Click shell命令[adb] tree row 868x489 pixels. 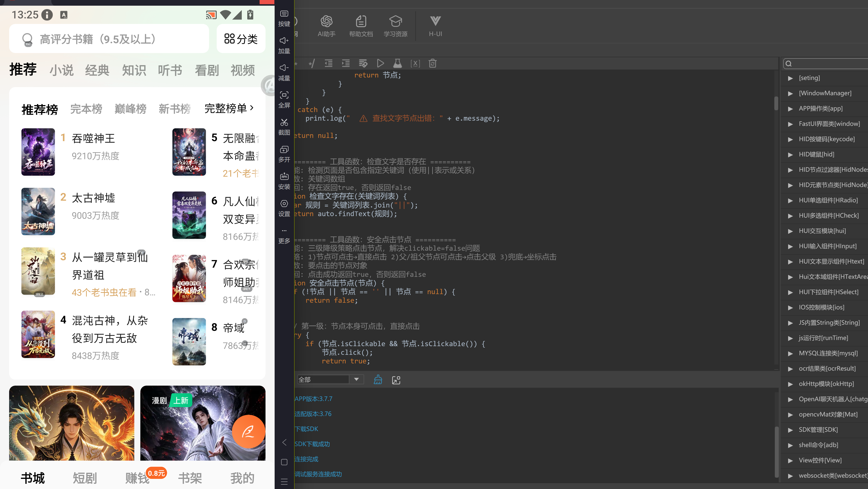coord(825,445)
